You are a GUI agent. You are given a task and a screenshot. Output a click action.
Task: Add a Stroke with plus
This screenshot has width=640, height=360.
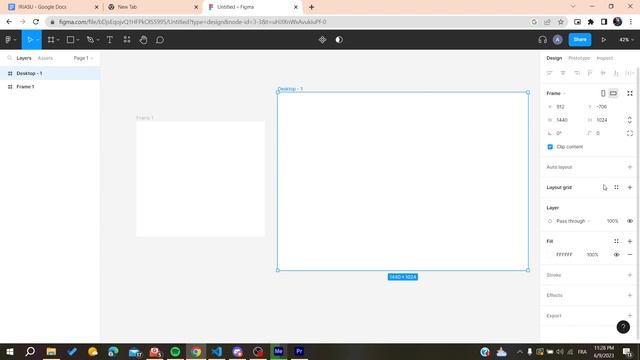coord(630,275)
